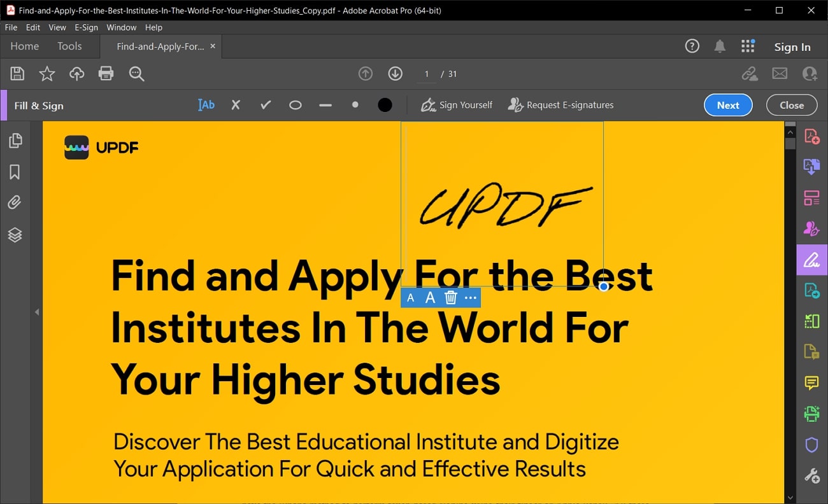Open the Protect tool shield icon
This screenshot has height=504, width=828.
[x=811, y=444]
